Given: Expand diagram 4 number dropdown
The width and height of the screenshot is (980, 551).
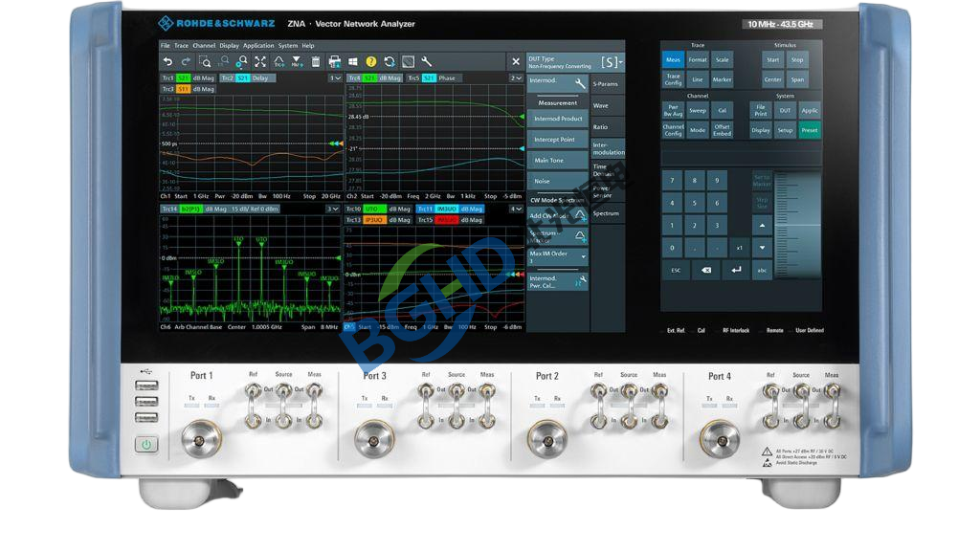Looking at the screenshot, I should (x=516, y=209).
